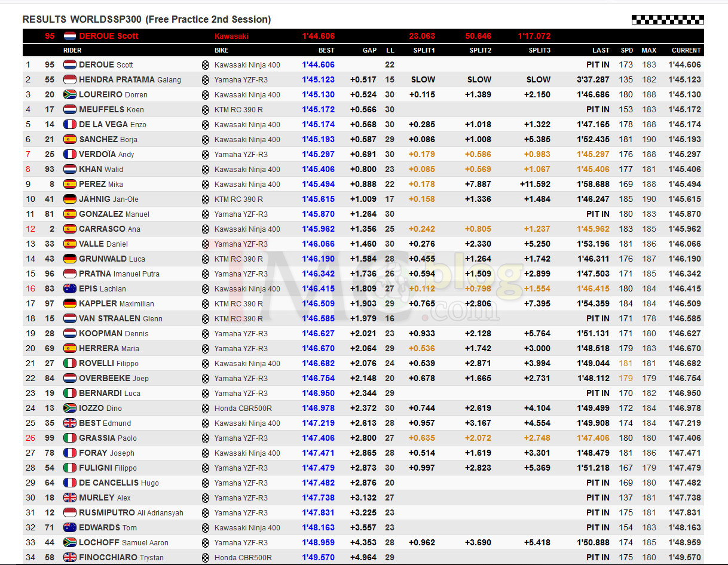Click the checkered flag icon in VERDOÏA Andy row
This screenshot has height=565, width=728.
[206, 155]
